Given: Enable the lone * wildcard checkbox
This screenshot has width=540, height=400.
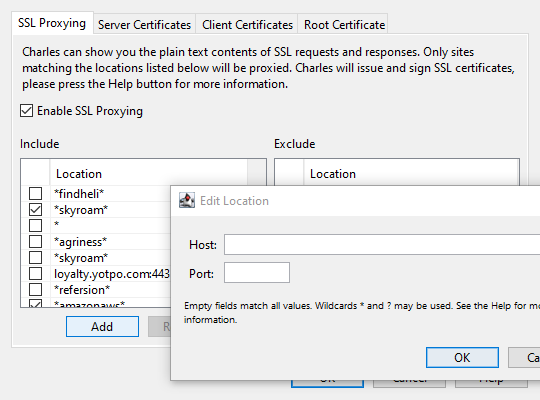Looking at the screenshot, I should [35, 225].
